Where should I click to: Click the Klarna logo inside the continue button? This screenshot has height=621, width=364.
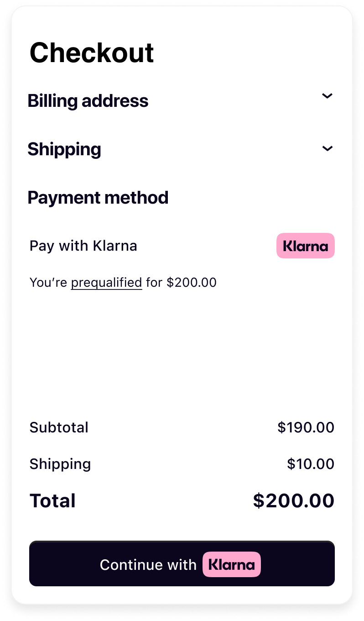tap(232, 564)
